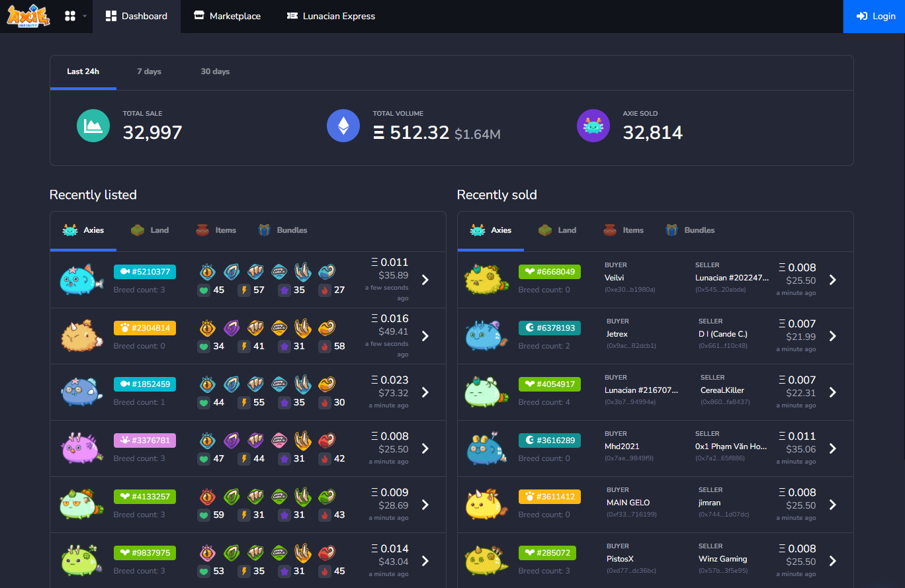Open sold axie #6378193 arrow chevron
Viewport: 905px width, 588px height.
point(833,336)
